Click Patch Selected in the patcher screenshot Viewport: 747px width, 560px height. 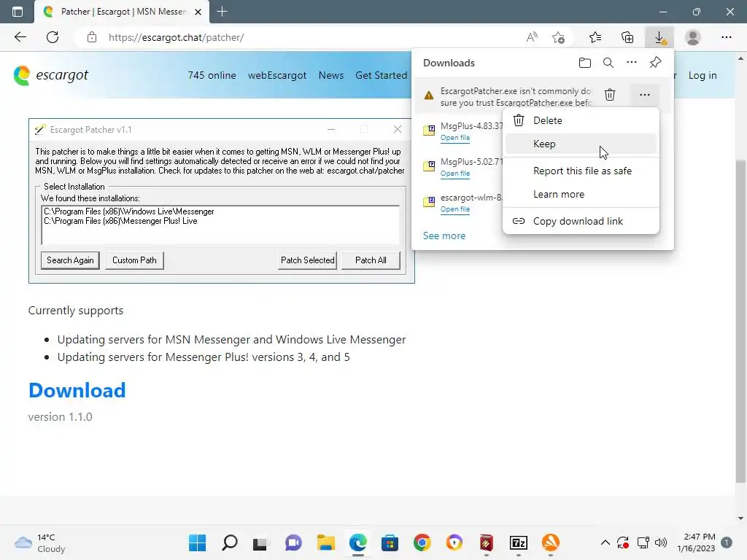click(307, 260)
